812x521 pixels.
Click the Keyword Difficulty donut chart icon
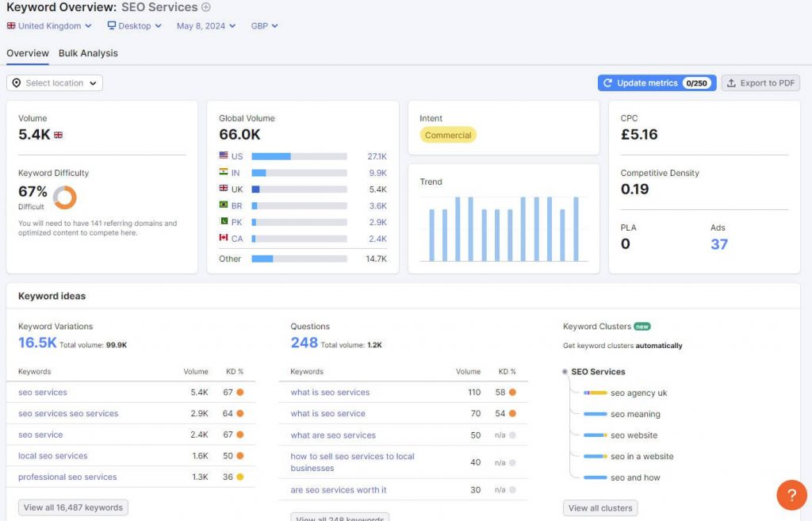[64, 197]
